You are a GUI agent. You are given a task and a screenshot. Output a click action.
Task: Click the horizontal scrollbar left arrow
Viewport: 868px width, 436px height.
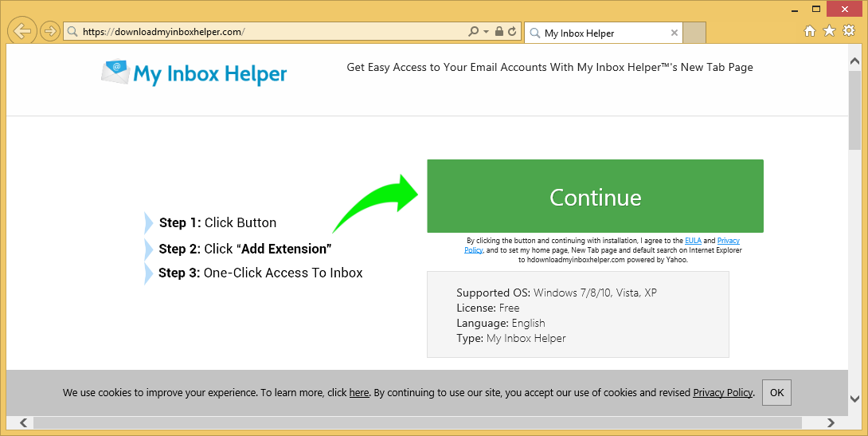point(23,422)
